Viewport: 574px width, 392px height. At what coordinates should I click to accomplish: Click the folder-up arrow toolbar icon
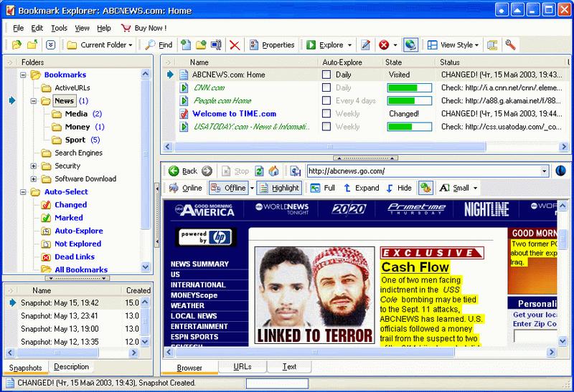point(32,45)
